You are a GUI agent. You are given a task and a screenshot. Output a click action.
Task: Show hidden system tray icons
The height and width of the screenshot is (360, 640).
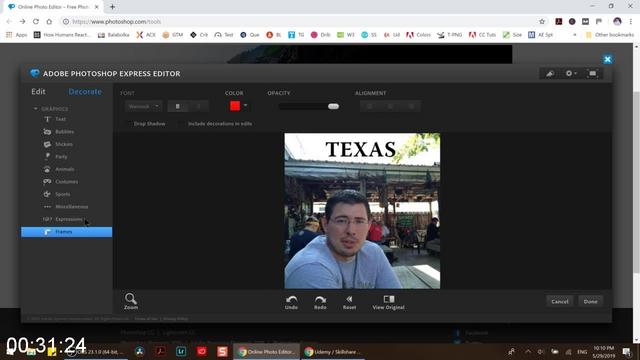528,351
